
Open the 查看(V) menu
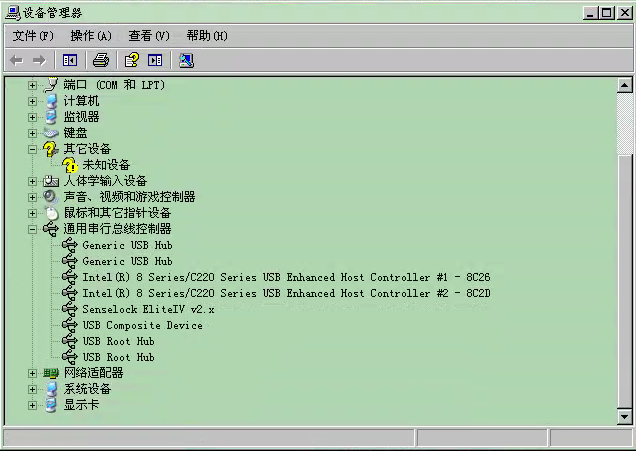pyautogui.click(x=149, y=36)
